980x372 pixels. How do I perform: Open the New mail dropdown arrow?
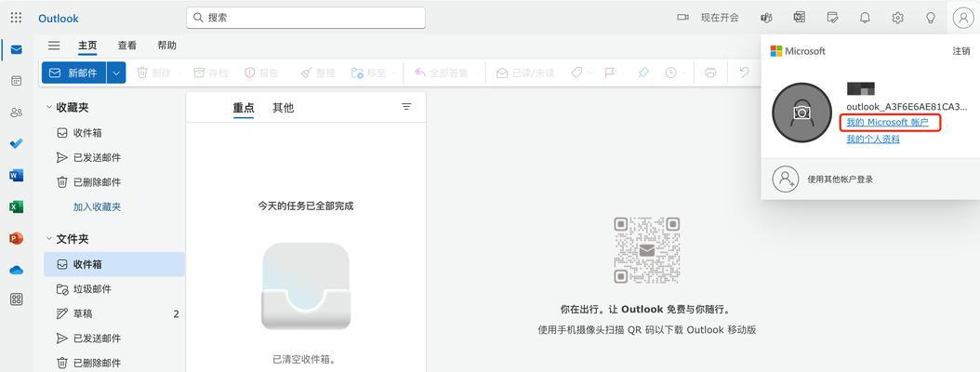(x=116, y=73)
